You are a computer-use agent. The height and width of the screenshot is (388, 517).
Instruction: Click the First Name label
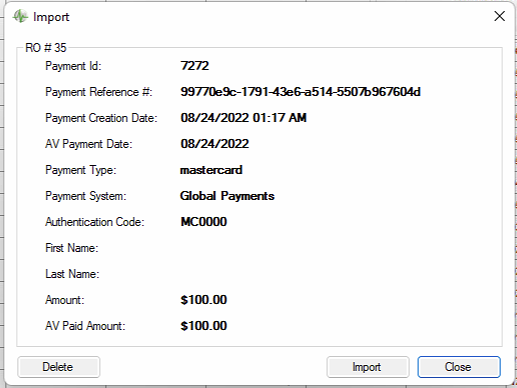(72, 248)
